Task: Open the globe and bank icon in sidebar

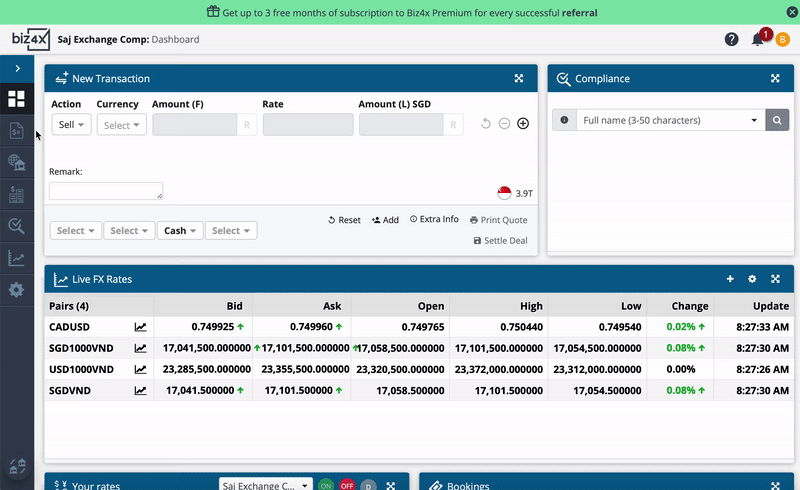Action: tap(16, 163)
